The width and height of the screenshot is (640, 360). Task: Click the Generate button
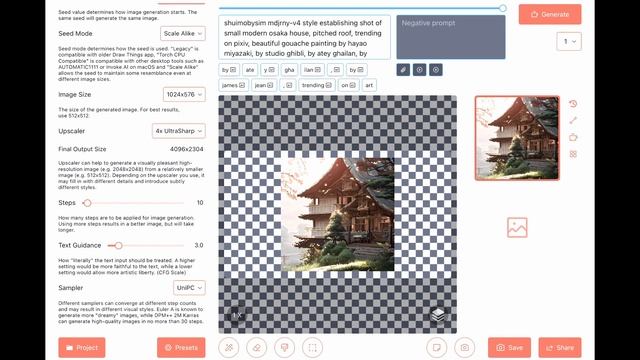click(x=550, y=14)
